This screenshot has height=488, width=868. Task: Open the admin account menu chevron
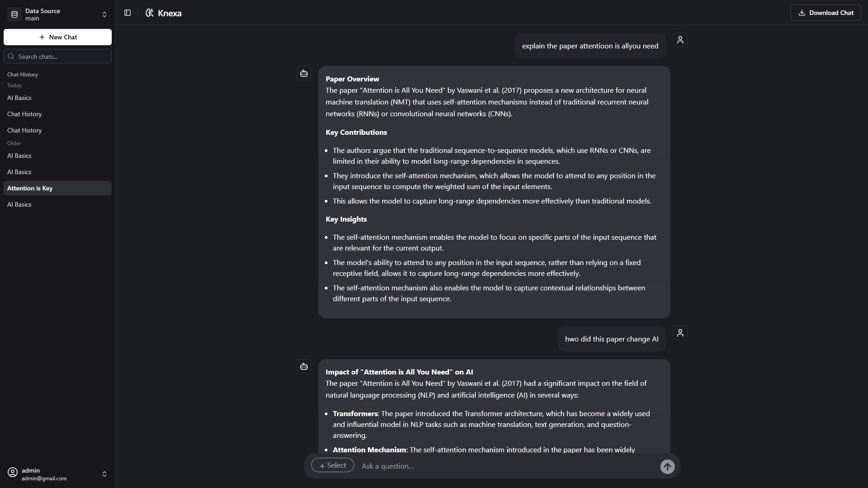104,474
